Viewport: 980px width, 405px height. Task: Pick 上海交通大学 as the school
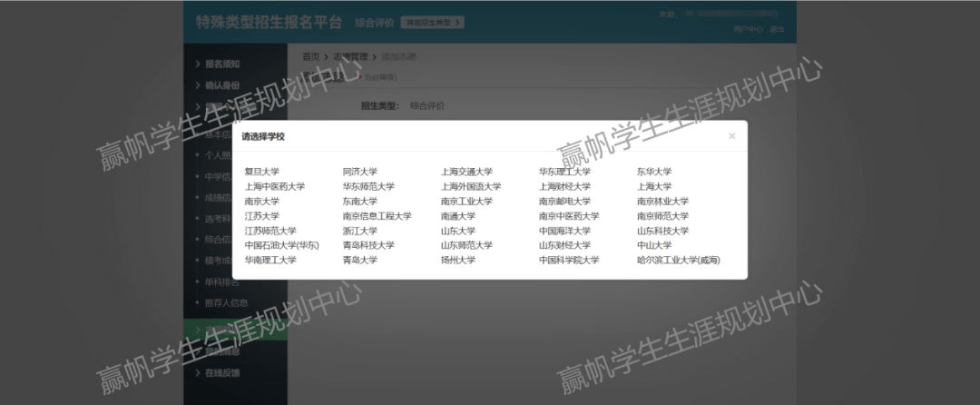pos(466,172)
